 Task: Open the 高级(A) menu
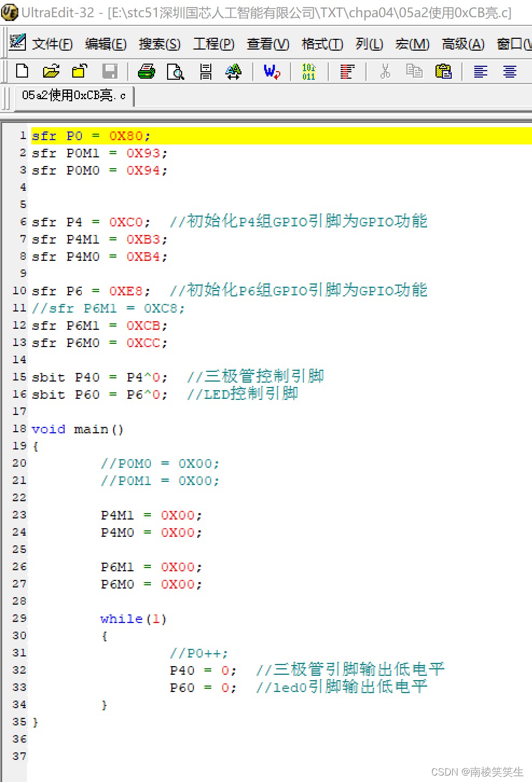463,44
